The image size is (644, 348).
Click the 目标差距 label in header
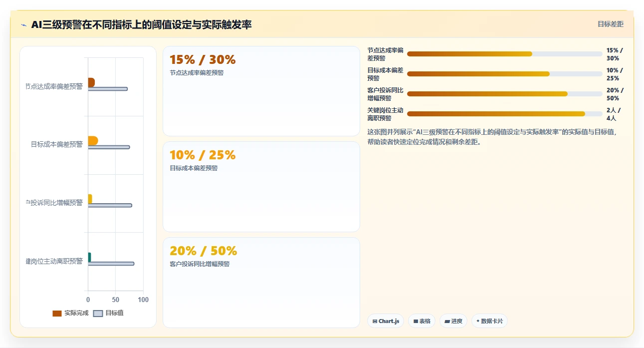611,24
